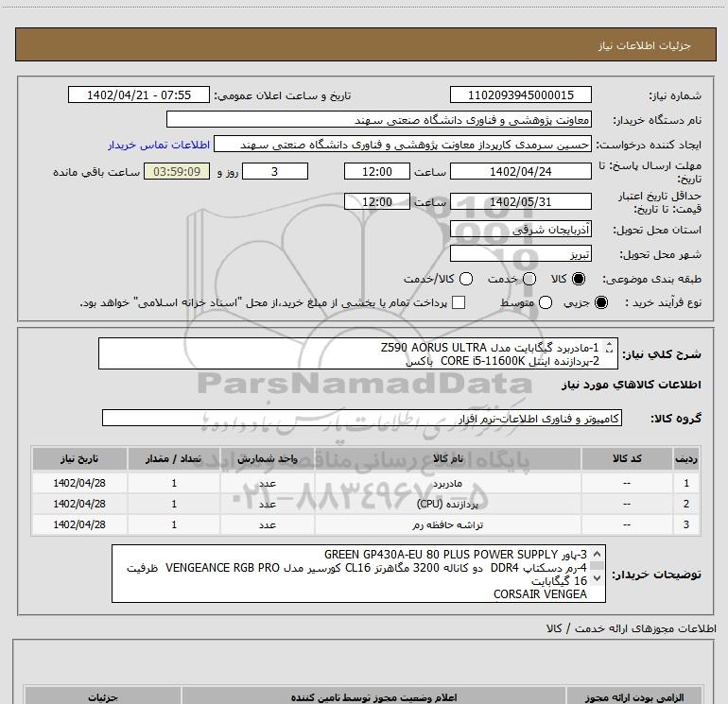Screen dimensions: 728x704
Task: Click the remaining days field showing 3
Action: [x=275, y=171]
